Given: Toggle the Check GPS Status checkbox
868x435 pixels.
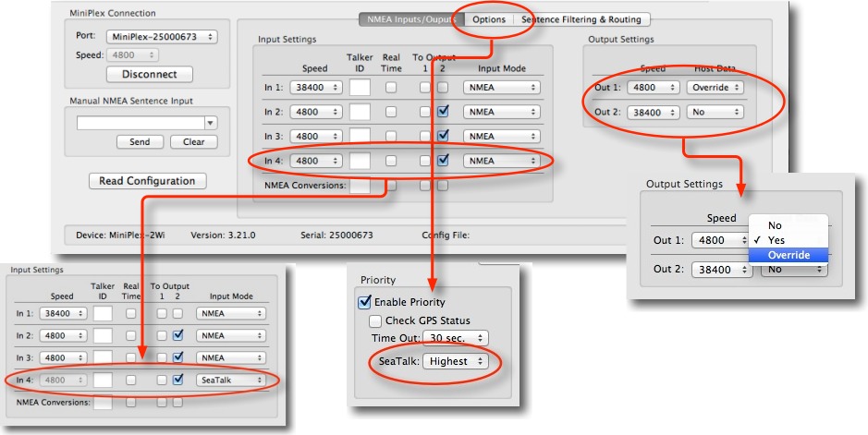Looking at the screenshot, I should tap(375, 320).
